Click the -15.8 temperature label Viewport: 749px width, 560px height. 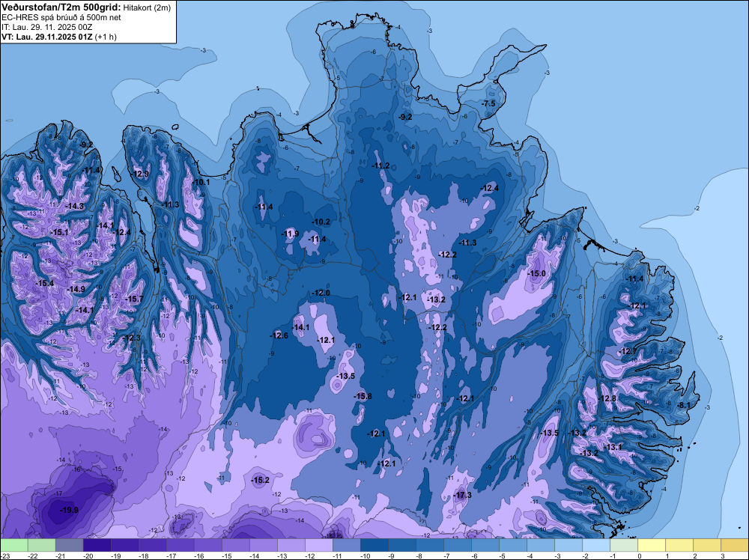363,396
